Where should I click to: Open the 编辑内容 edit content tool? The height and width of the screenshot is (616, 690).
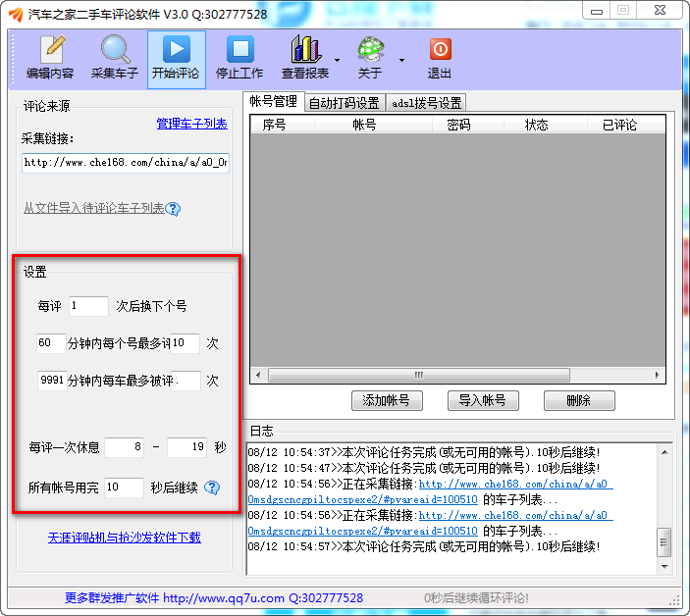(x=50, y=59)
